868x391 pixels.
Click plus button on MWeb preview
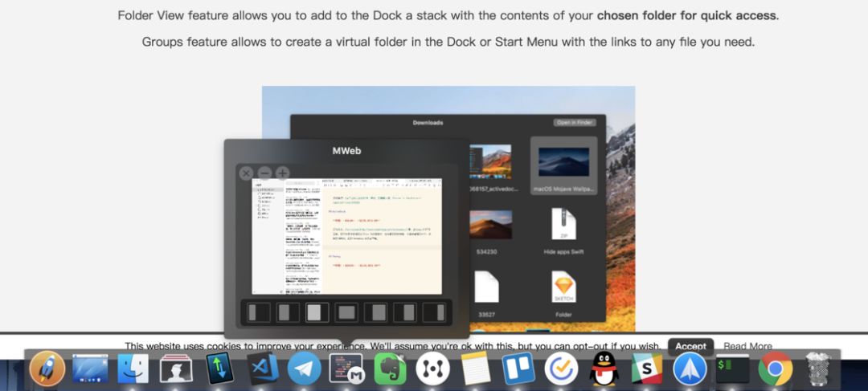coord(282,173)
